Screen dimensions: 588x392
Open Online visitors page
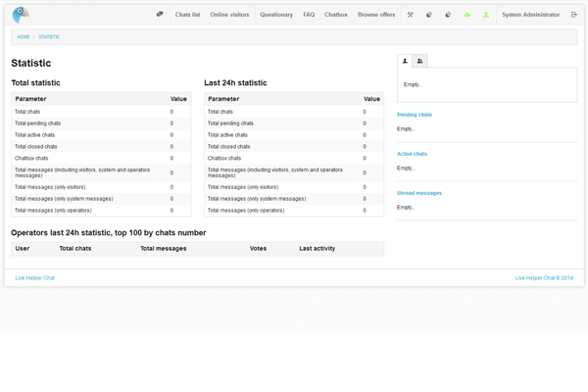[229, 15]
